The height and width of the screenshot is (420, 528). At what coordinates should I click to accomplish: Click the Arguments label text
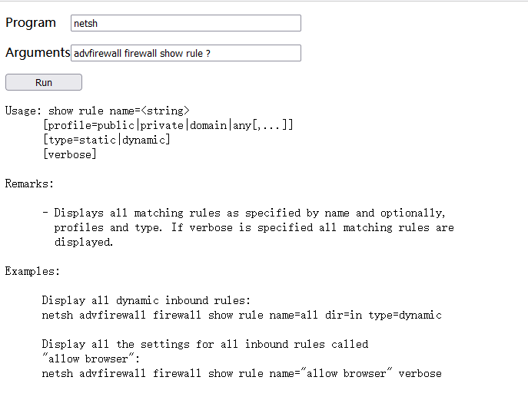point(37,52)
